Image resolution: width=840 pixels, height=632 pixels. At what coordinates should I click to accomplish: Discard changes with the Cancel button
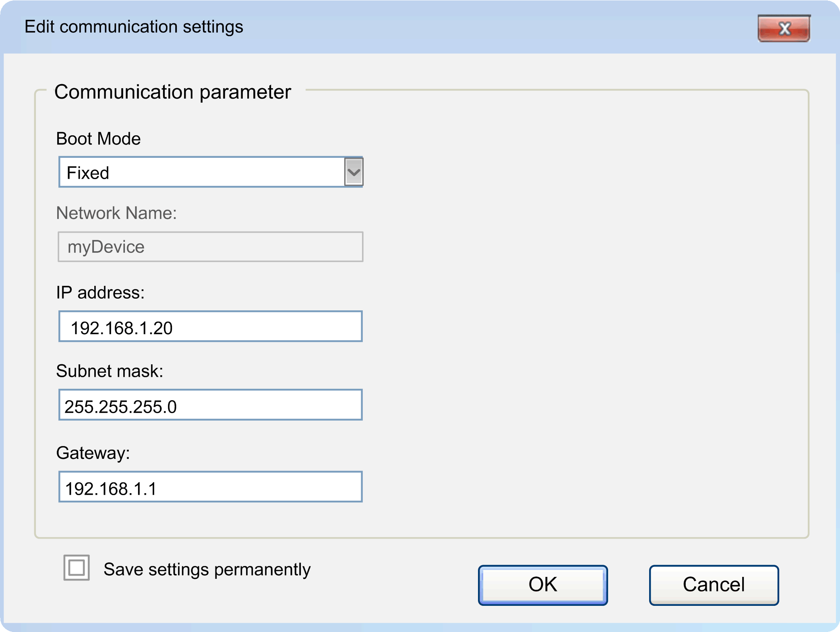click(714, 585)
